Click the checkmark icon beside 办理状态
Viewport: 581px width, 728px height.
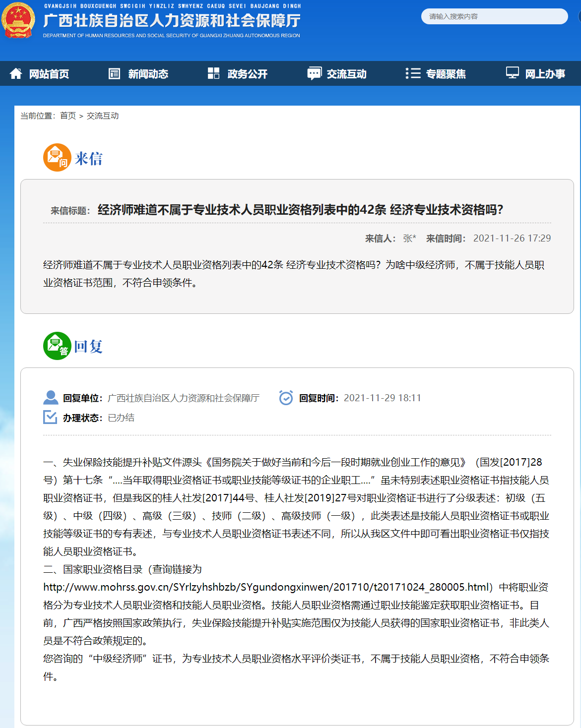[50, 418]
